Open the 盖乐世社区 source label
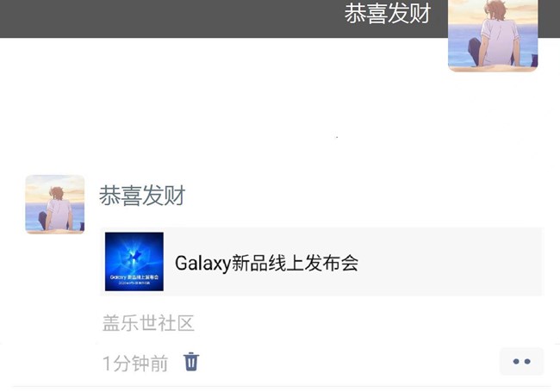The width and height of the screenshot is (560, 392). (x=148, y=323)
